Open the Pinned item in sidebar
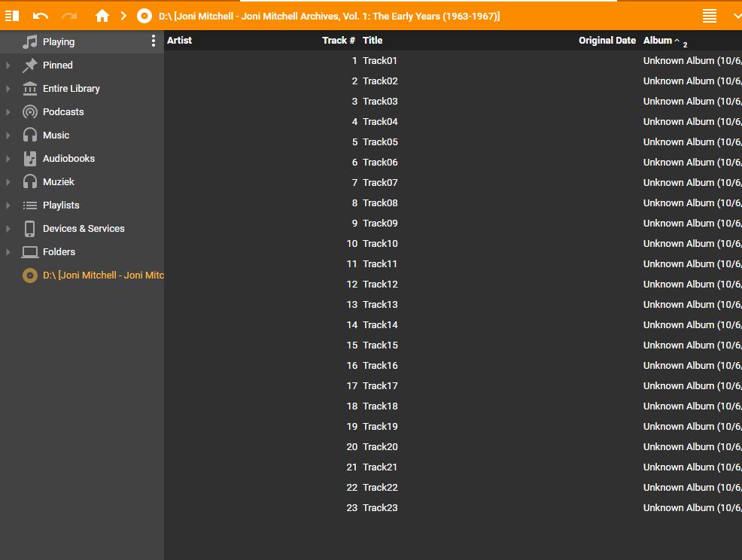This screenshot has width=742, height=560. pos(57,65)
